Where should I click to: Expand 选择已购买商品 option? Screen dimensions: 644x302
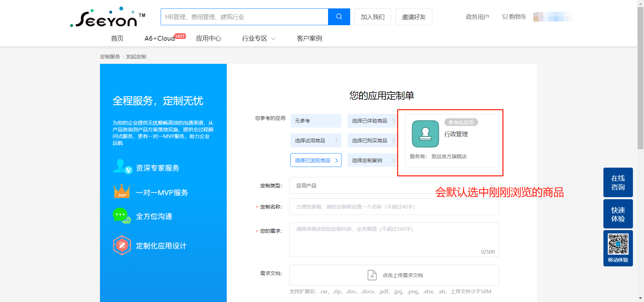(x=373, y=140)
